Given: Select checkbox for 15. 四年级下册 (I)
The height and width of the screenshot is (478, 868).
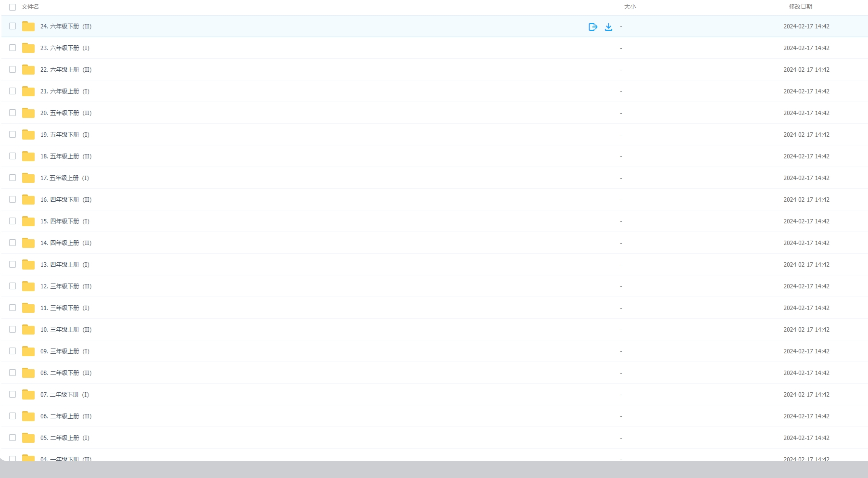Looking at the screenshot, I should click(x=13, y=221).
